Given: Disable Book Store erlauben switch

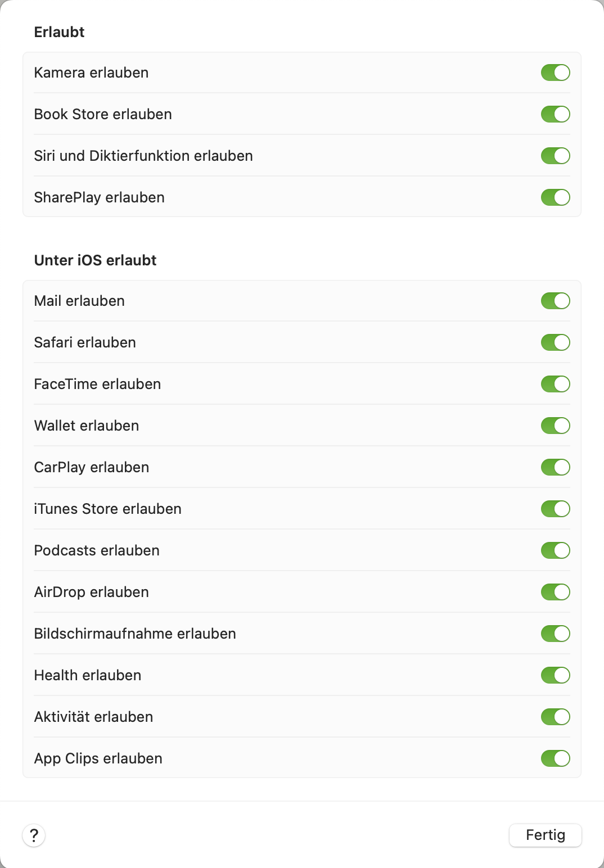Looking at the screenshot, I should click(555, 114).
